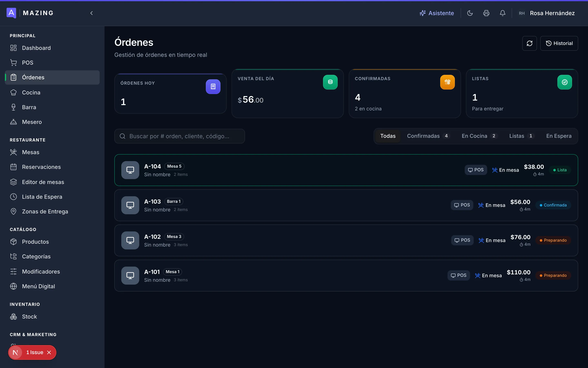
Task: Go to Productos catalog
Action: pyautogui.click(x=52, y=242)
